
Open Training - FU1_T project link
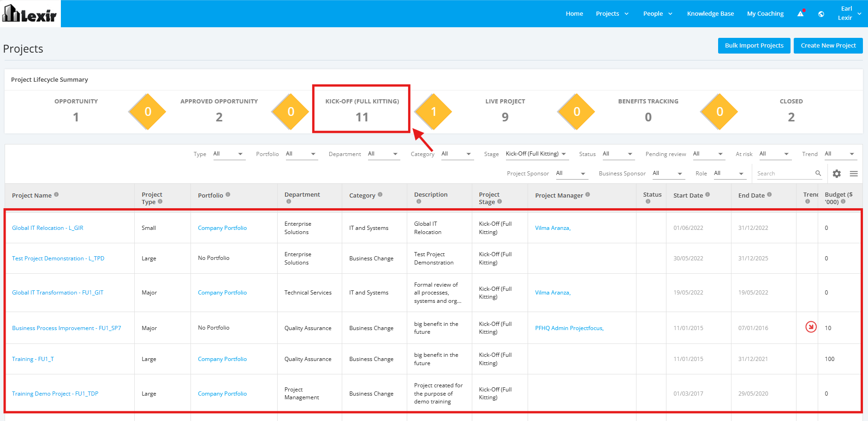coord(33,359)
